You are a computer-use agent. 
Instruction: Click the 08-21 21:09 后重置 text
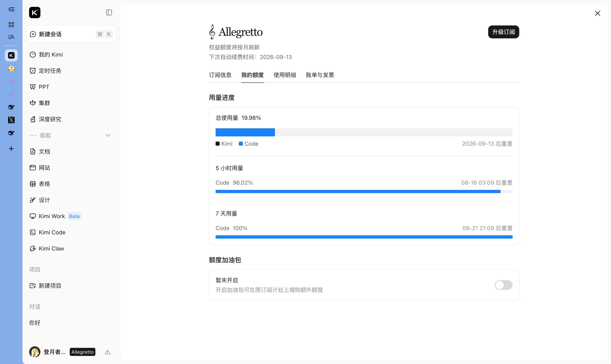487,228
